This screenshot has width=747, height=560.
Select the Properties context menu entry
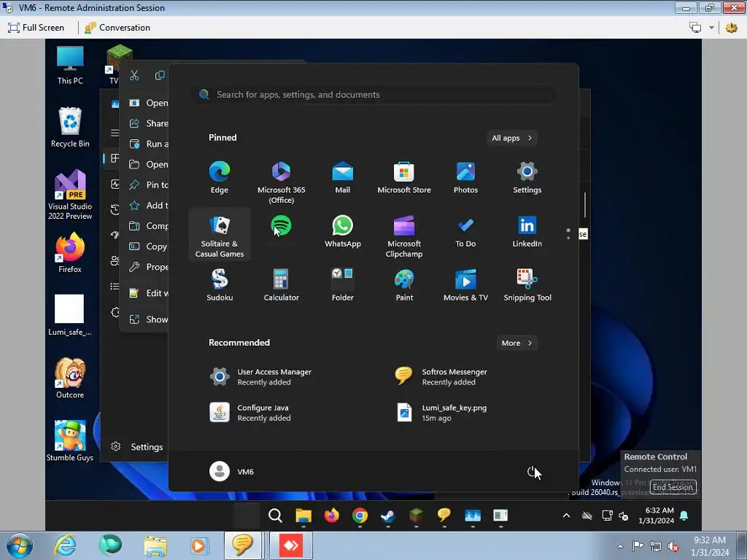click(x=147, y=267)
